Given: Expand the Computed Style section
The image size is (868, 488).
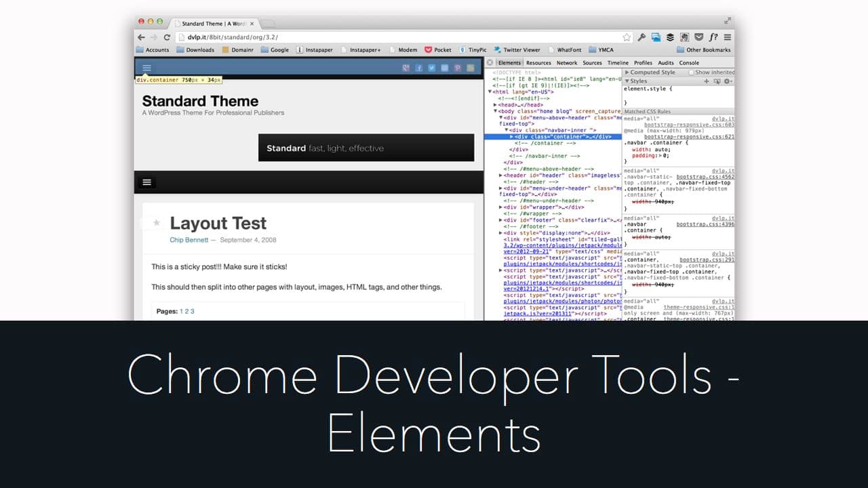Looking at the screenshot, I should point(627,72).
